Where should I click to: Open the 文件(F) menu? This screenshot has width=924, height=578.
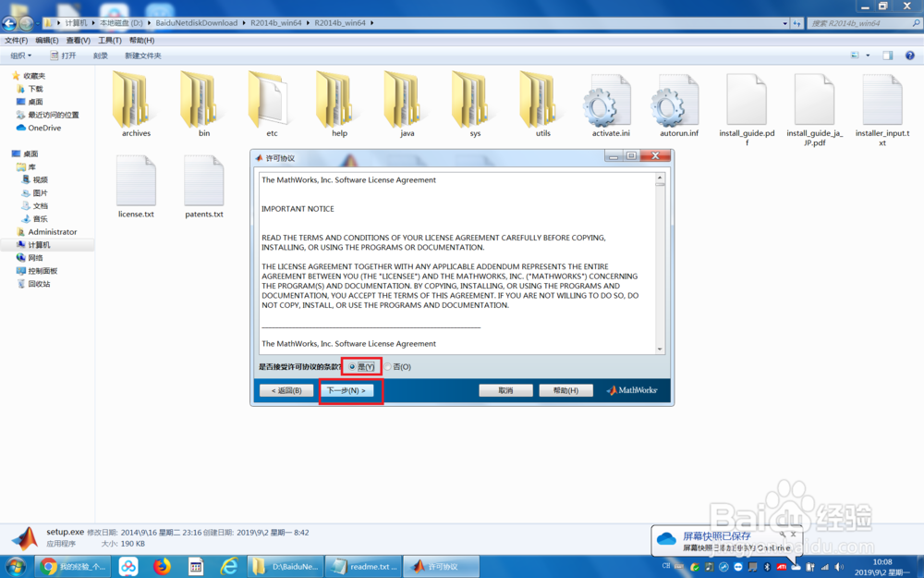16,40
